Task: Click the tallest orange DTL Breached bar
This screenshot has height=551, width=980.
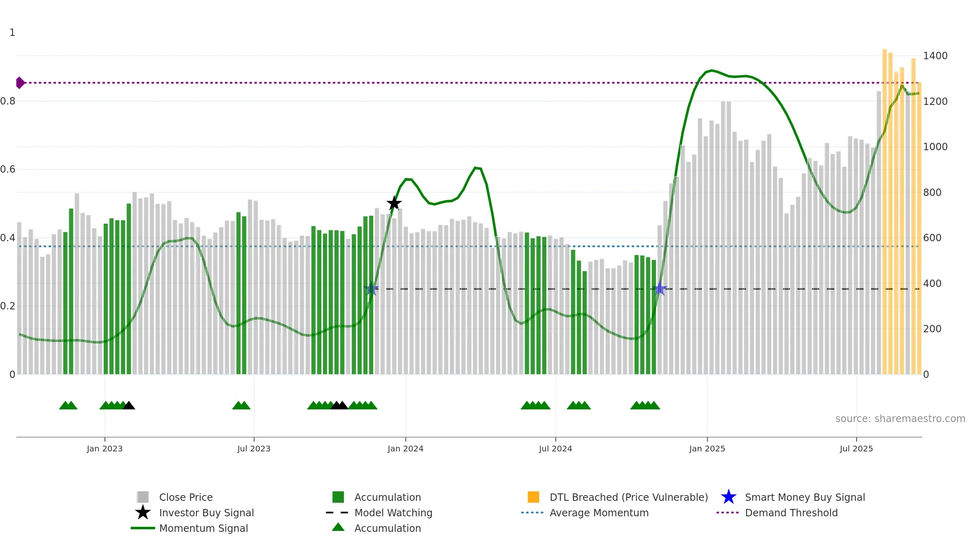Action: tap(884, 211)
